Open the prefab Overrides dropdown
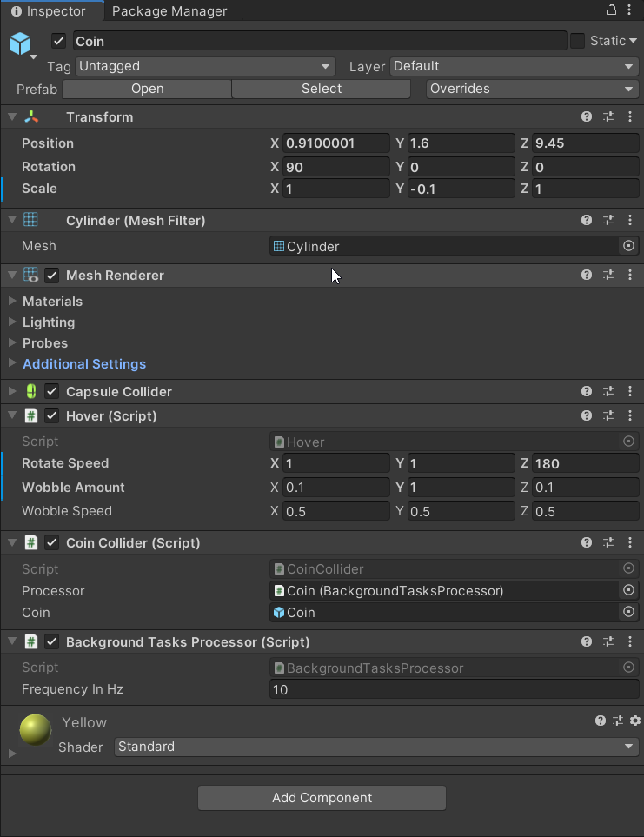Image resolution: width=644 pixels, height=837 pixels. click(533, 89)
